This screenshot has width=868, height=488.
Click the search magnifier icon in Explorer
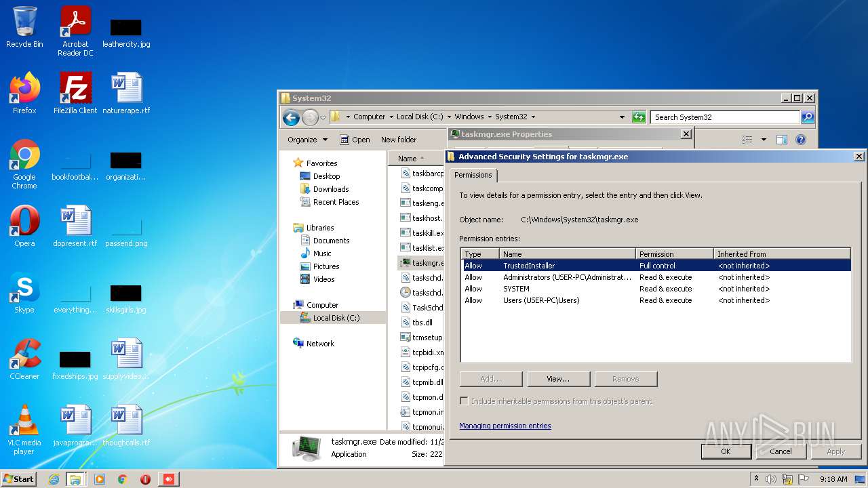pyautogui.click(x=807, y=117)
